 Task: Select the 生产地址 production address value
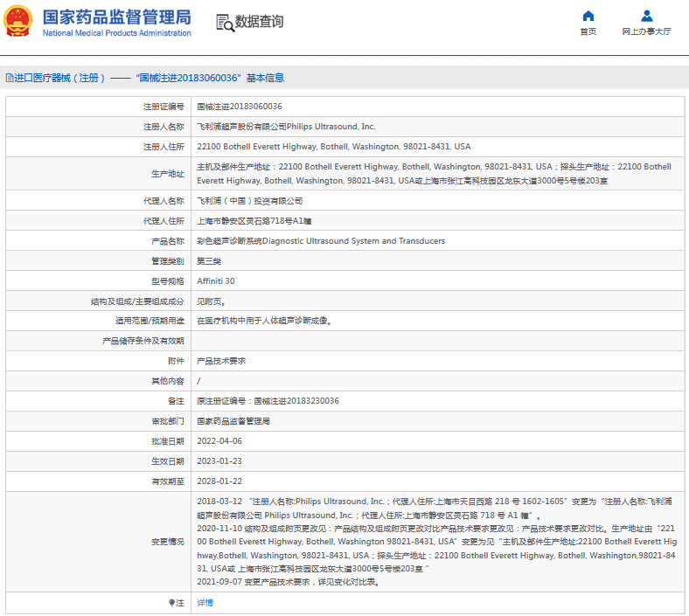point(435,173)
